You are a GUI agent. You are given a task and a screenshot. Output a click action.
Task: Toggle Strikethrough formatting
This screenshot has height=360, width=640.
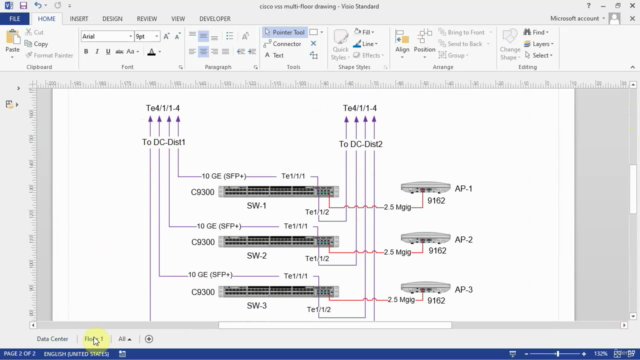click(x=119, y=51)
